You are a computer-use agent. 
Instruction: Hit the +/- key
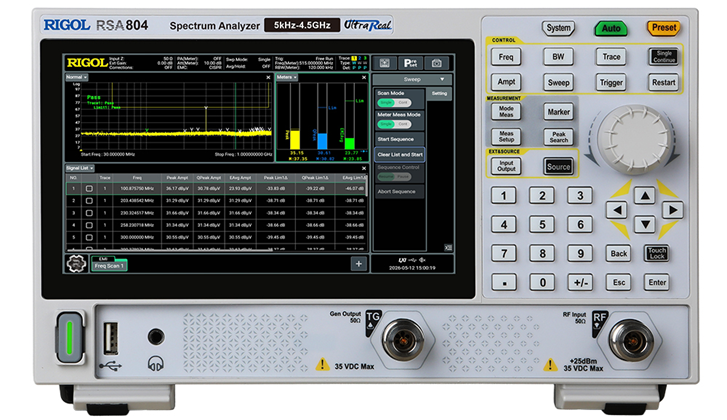click(580, 282)
